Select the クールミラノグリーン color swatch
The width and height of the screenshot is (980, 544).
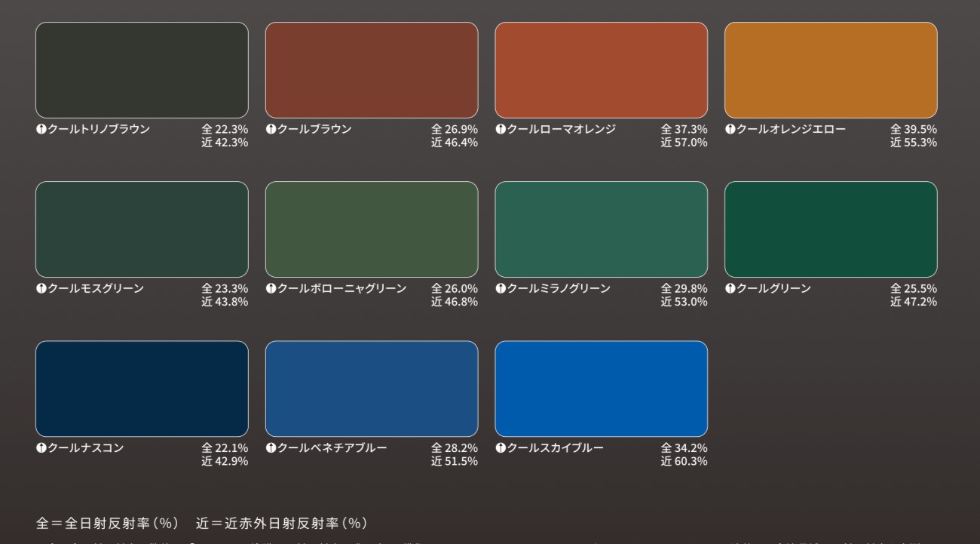pos(601,229)
